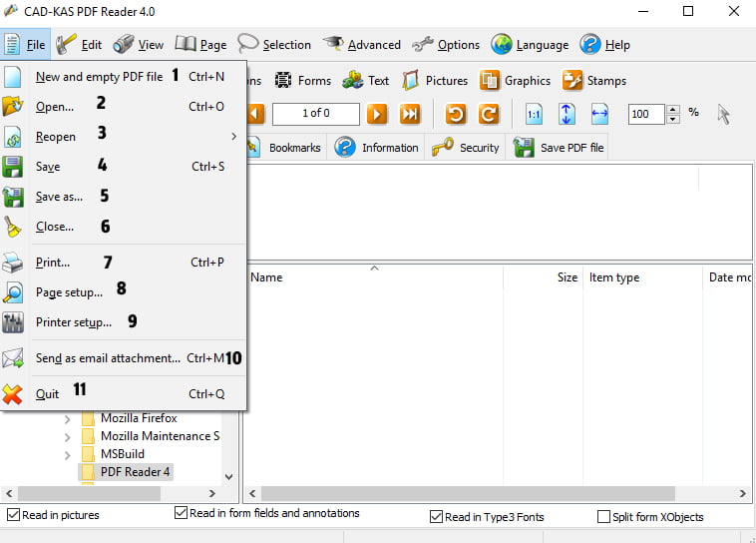756x543 pixels.
Task: Increase zoom percentage with up stepper
Action: tap(673, 109)
